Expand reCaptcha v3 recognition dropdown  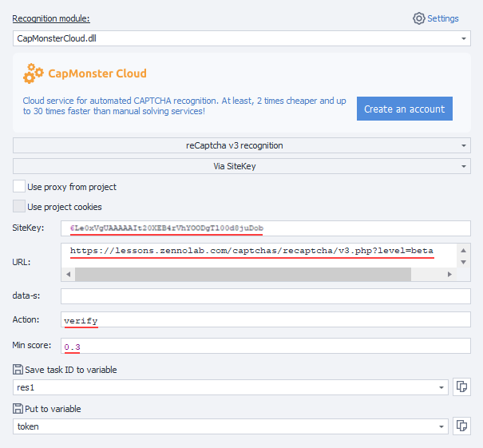coord(464,146)
